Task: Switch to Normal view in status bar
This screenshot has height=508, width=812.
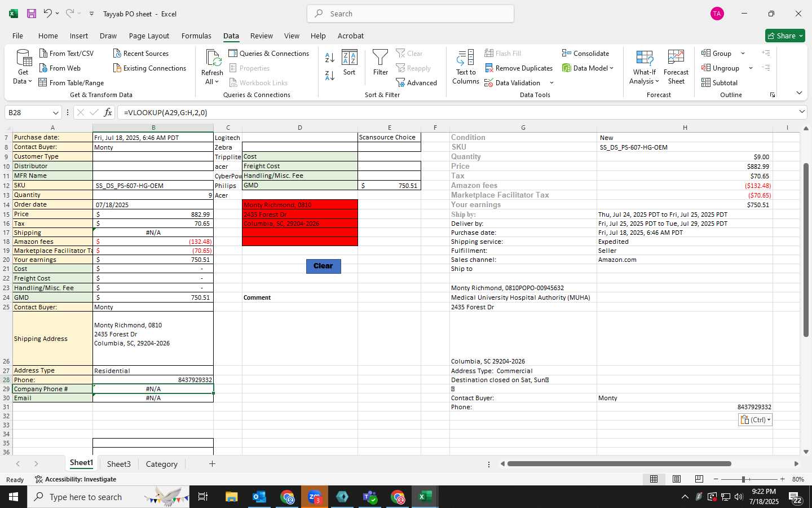Action: click(x=654, y=479)
